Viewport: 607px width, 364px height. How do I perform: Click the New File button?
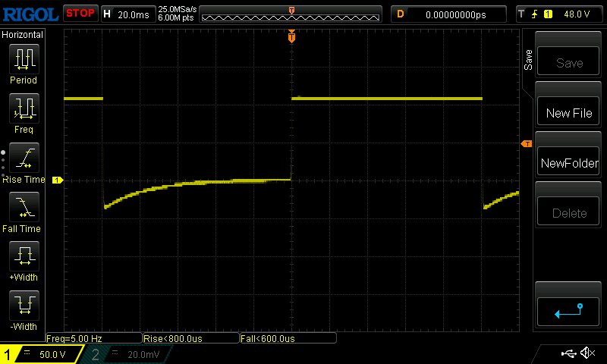[568, 111]
